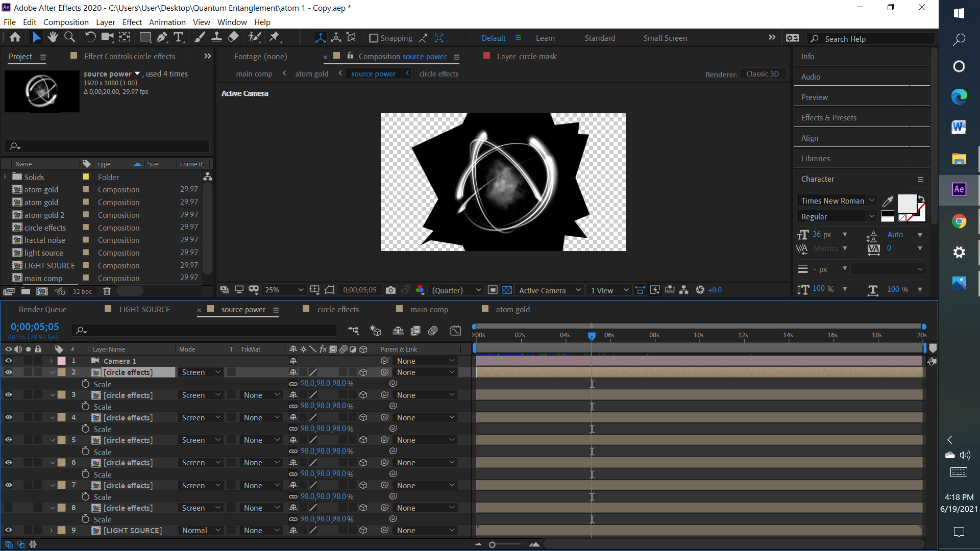Screen dimensions: 980x551
Task: Select the Roto Brush tool
Action: click(254, 37)
